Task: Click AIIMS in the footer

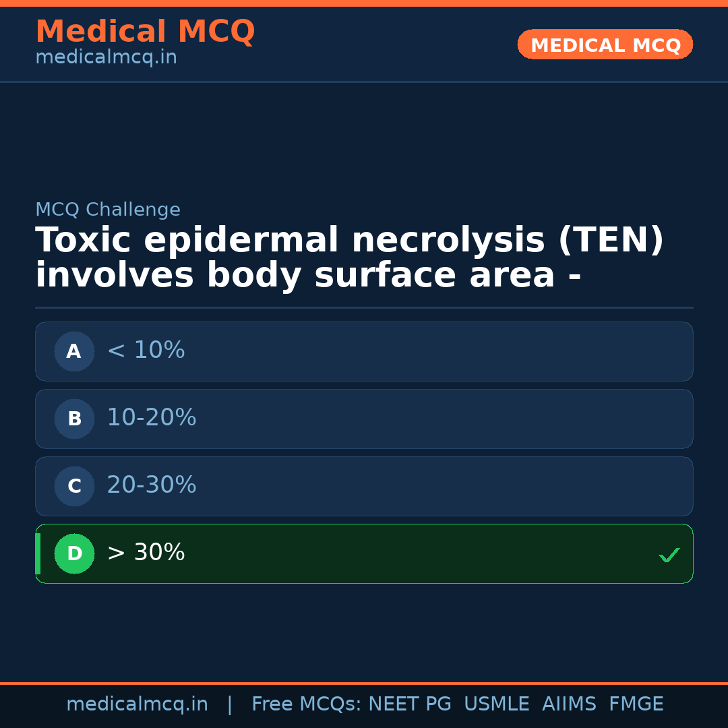Action: (x=569, y=704)
